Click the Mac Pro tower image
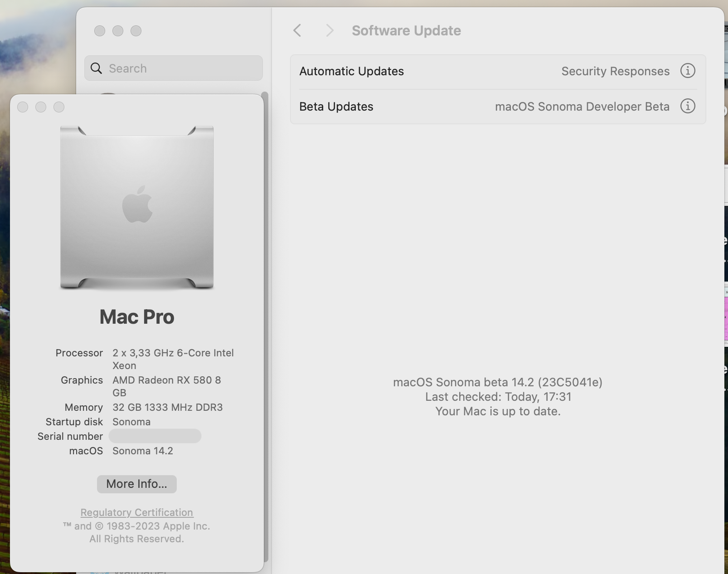728x574 pixels. pyautogui.click(x=137, y=207)
